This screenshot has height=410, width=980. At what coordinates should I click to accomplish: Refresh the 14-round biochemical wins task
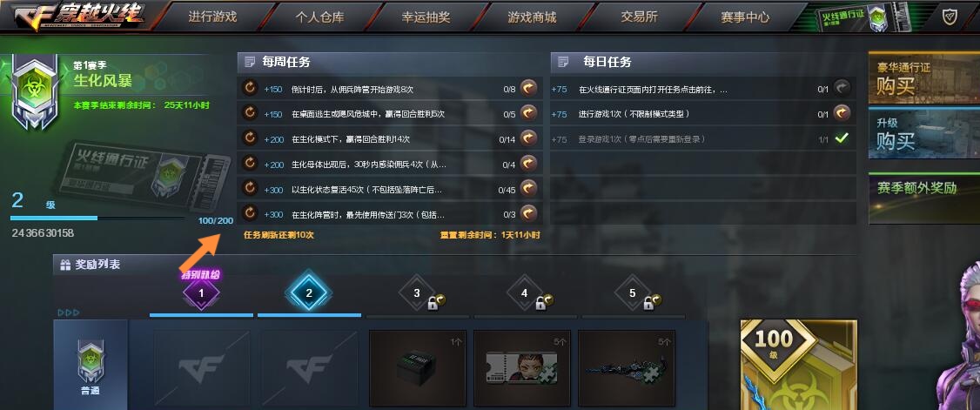(x=250, y=138)
